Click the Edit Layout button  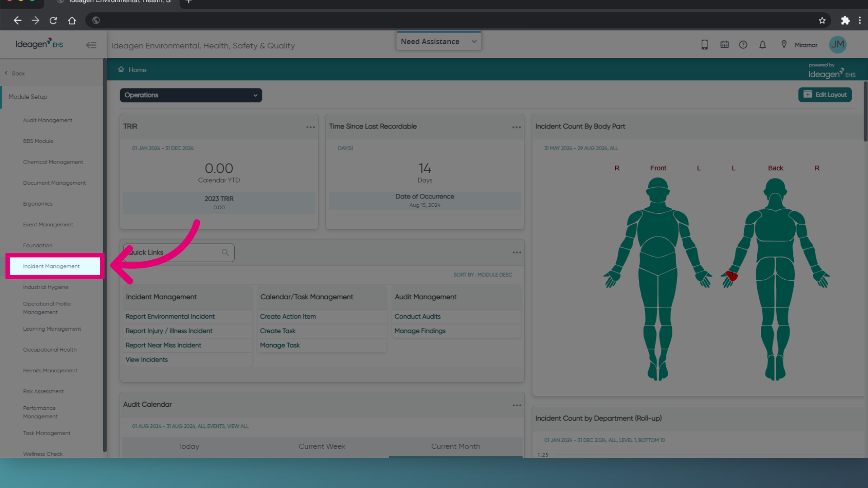(x=825, y=95)
